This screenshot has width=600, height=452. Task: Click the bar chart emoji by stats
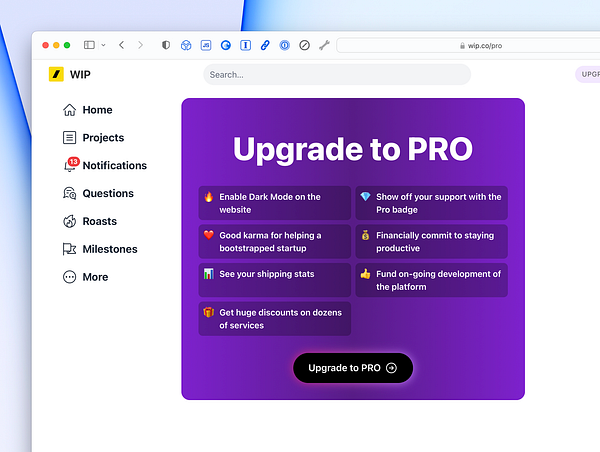[209, 274]
